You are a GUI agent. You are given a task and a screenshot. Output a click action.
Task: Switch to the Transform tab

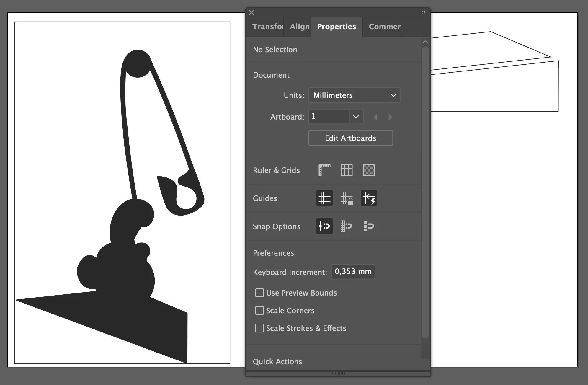coord(267,27)
